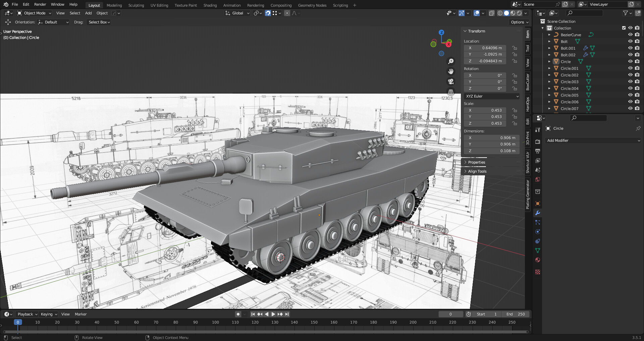
Task: Disable render visibility for Bolt.001
Action: click(637, 48)
